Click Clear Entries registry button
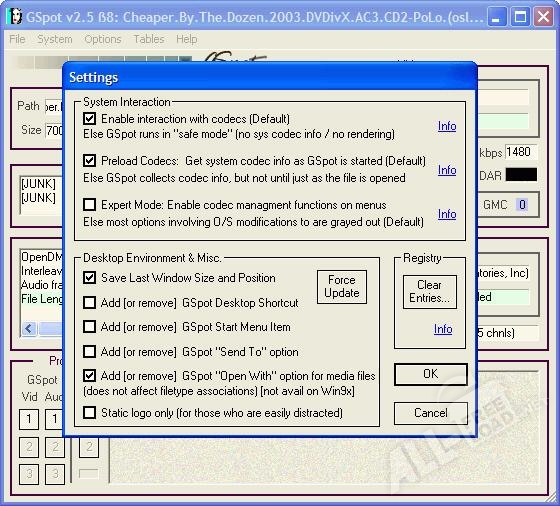This screenshot has width=560, height=506. pyautogui.click(x=430, y=291)
